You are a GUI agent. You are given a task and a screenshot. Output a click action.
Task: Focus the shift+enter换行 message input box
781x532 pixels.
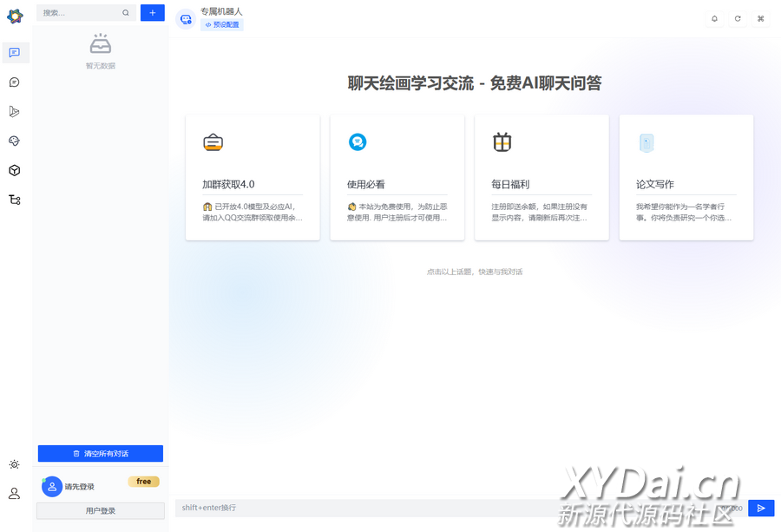click(364, 508)
